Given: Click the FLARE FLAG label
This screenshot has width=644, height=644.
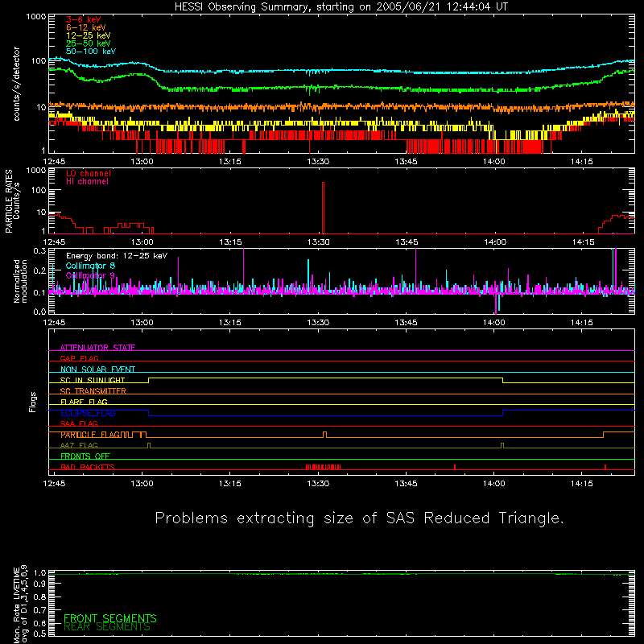Looking at the screenshot, I should (x=84, y=402).
